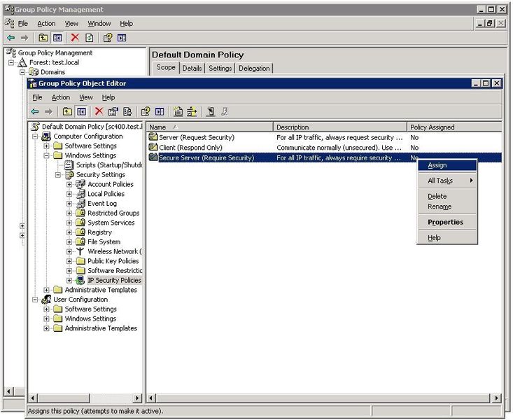The width and height of the screenshot is (513, 420).
Task: Click Assign policy icon in Object Editor toolbar
Action: tap(211, 112)
